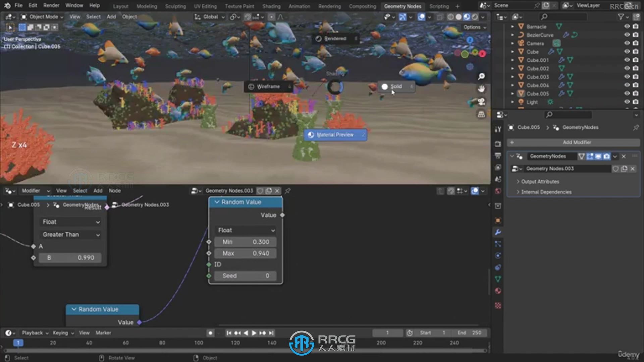The height and width of the screenshot is (362, 644).
Task: Select the Solid shading pie option
Action: [396, 86]
